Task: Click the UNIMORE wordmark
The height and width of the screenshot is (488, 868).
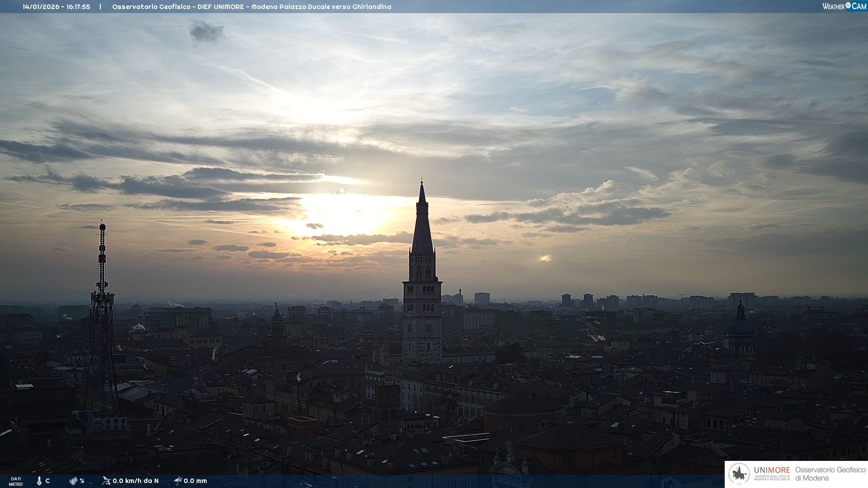Action: point(772,470)
